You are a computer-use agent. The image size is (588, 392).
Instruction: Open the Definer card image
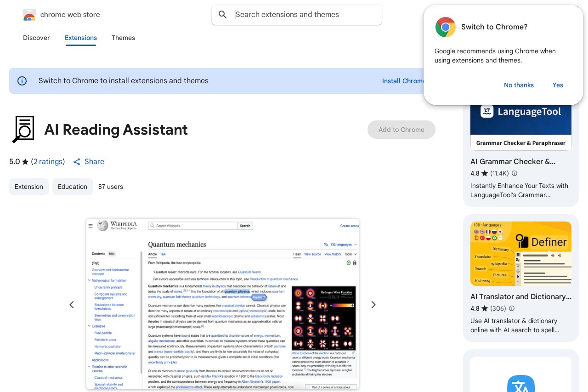click(521, 254)
